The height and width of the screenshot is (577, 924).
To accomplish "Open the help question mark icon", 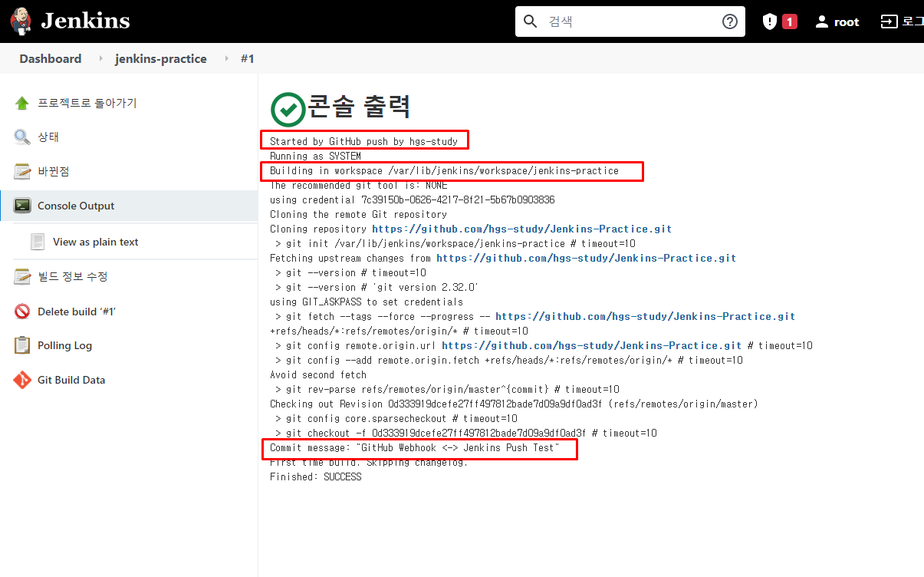I will pos(729,21).
